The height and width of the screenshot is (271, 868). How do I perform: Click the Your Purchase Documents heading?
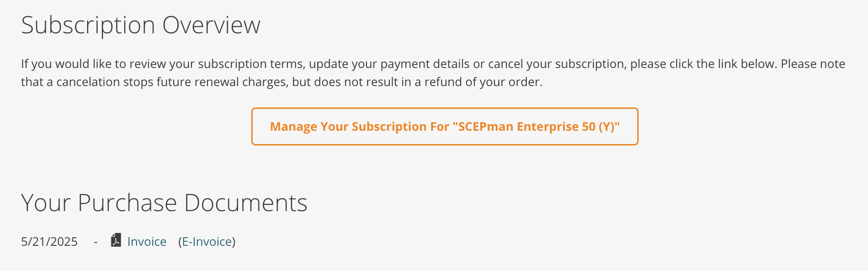[x=164, y=203]
